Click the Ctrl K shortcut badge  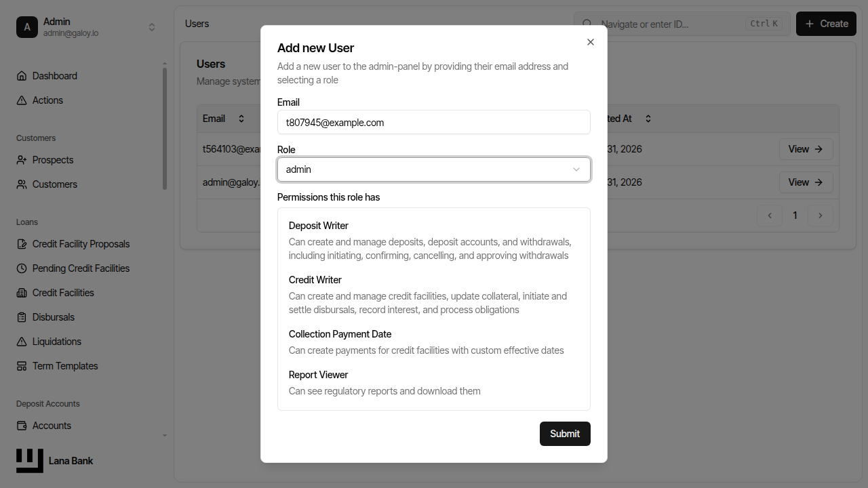(764, 24)
